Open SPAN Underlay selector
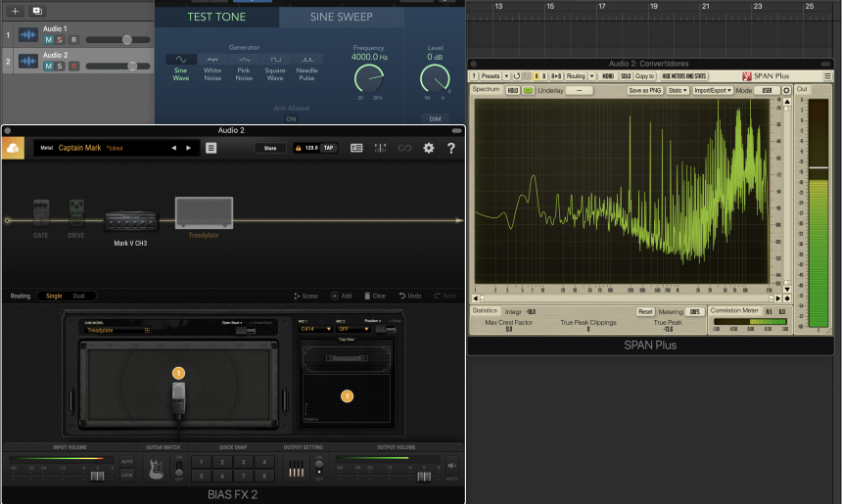Screen dimensions: 842x504 pyautogui.click(x=580, y=91)
